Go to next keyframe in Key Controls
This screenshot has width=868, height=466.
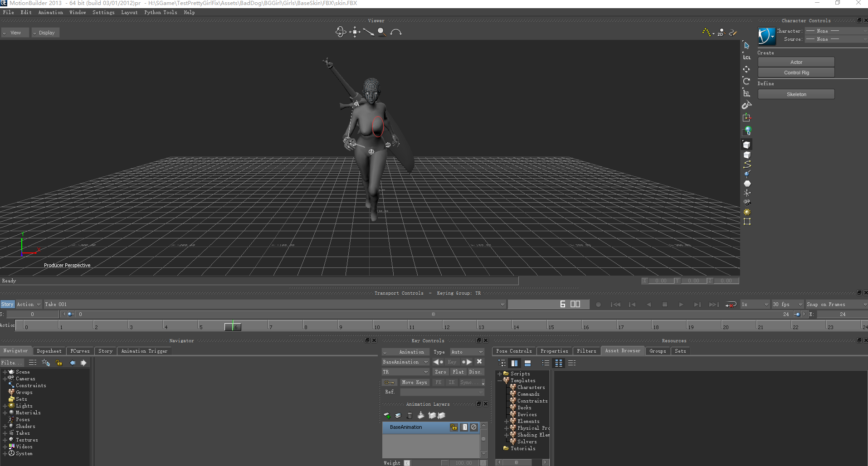(x=467, y=362)
